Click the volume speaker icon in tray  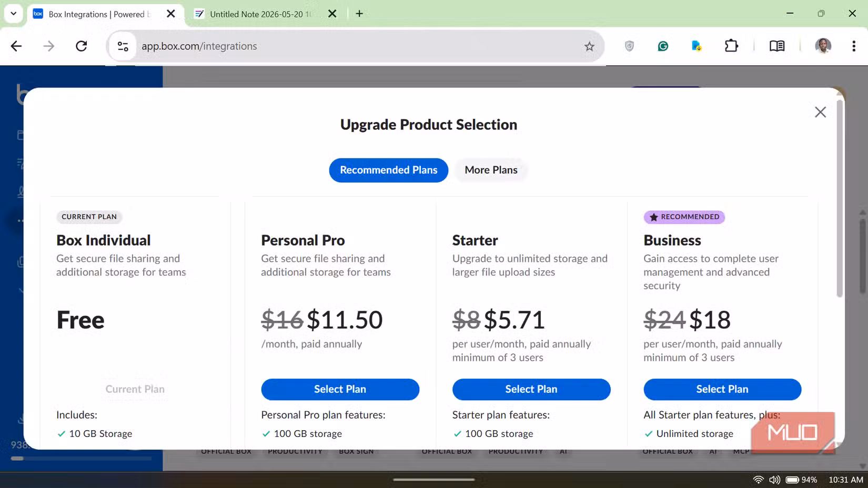[x=774, y=480]
